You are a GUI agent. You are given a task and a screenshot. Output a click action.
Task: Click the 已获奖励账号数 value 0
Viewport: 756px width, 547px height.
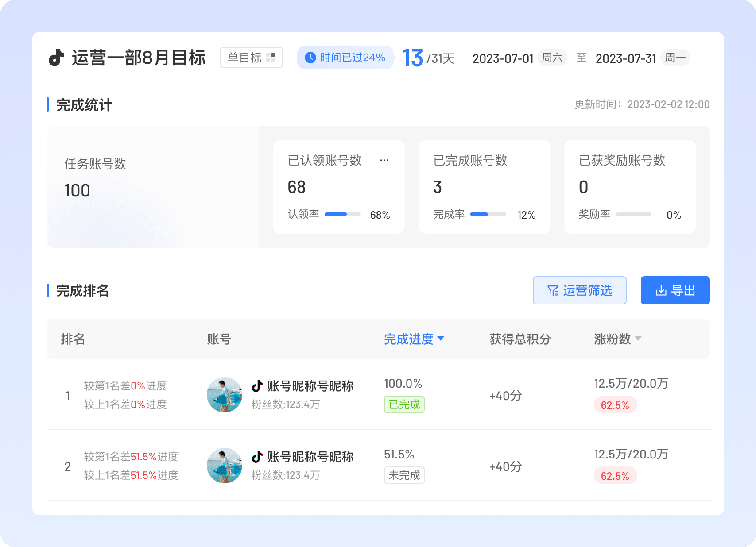pos(584,187)
